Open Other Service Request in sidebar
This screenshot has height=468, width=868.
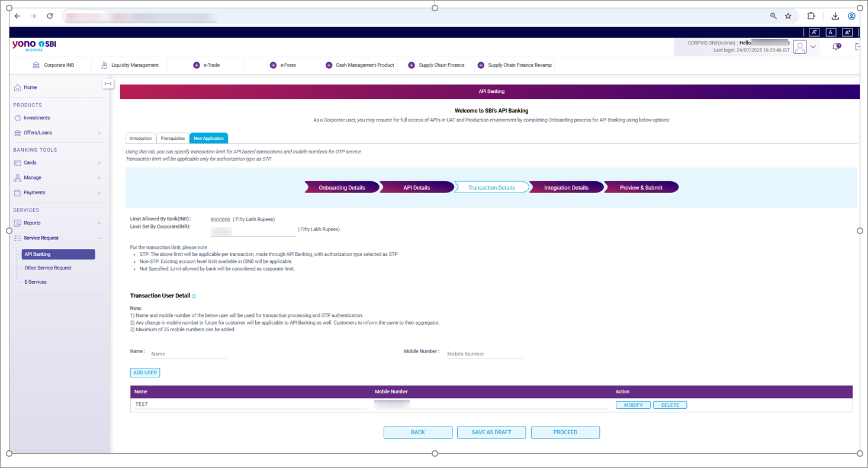coord(48,268)
